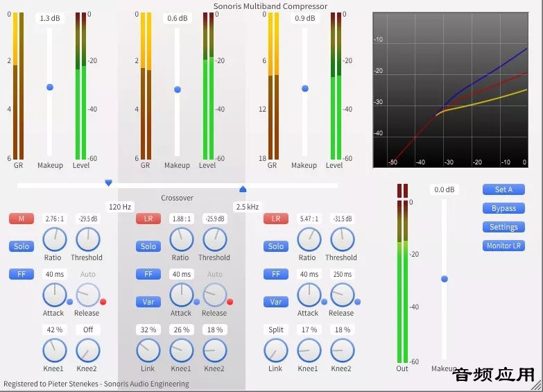
Task: Click the high band Threshold knob
Action: pos(342,239)
